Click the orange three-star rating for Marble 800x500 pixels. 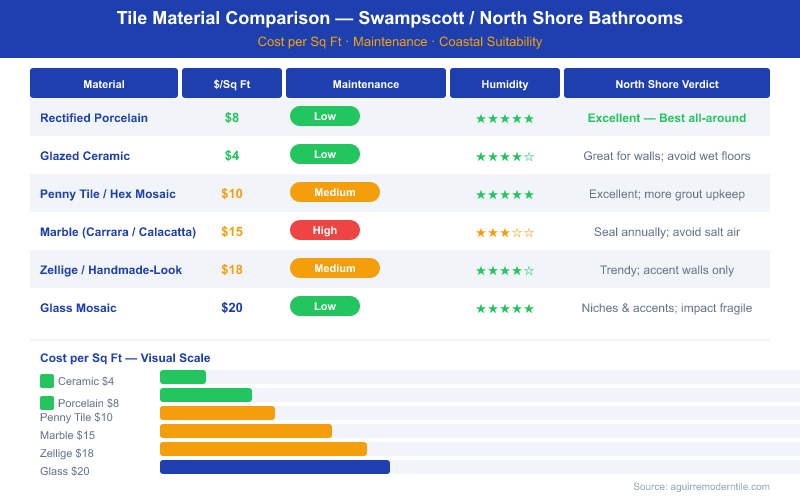click(505, 233)
